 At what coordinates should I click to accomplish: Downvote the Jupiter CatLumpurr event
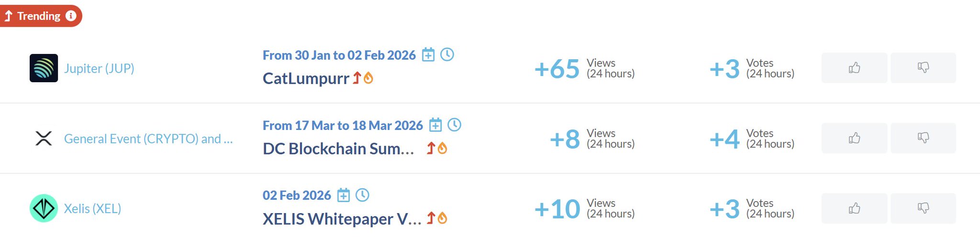pyautogui.click(x=923, y=68)
